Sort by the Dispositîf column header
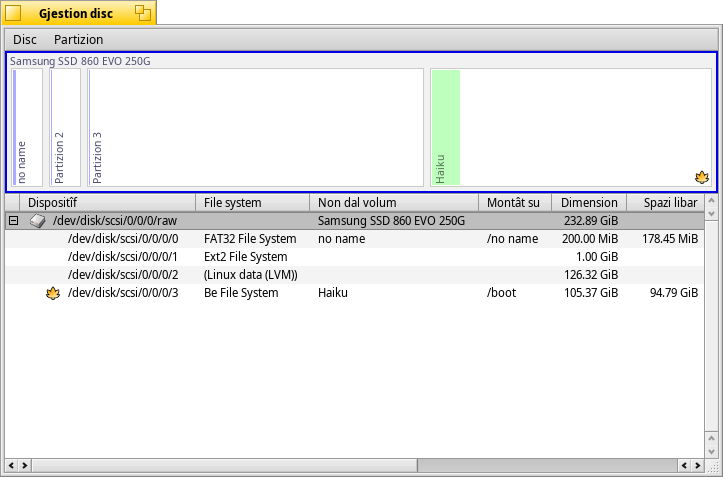The height and width of the screenshot is (477, 723). coord(108,203)
